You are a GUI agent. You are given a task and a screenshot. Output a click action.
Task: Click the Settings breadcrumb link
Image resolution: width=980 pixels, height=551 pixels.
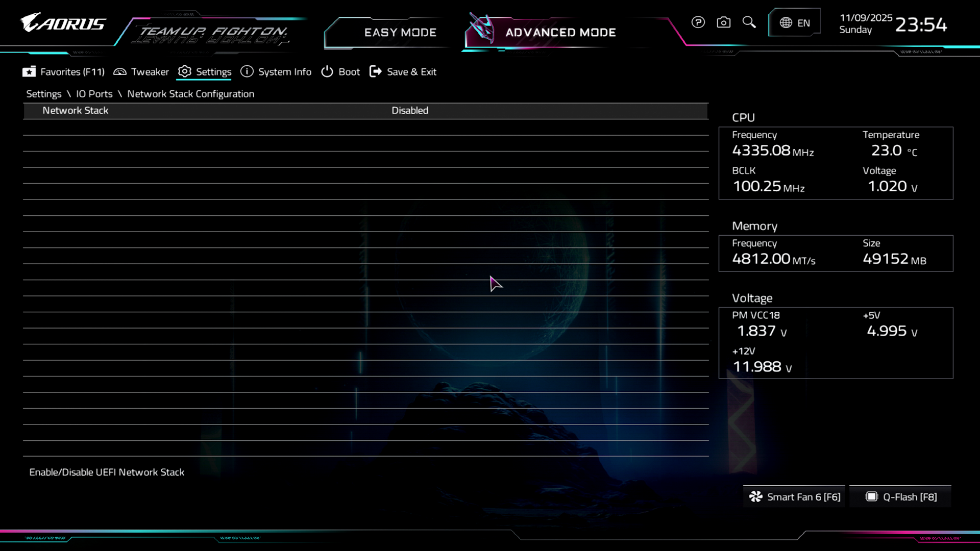pos(44,94)
